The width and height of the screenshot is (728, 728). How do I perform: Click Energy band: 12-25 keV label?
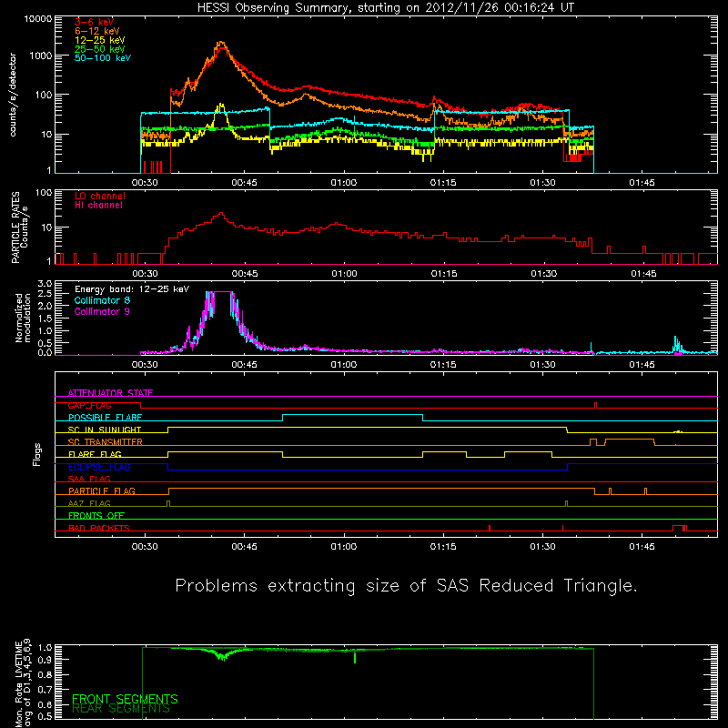coord(132,289)
